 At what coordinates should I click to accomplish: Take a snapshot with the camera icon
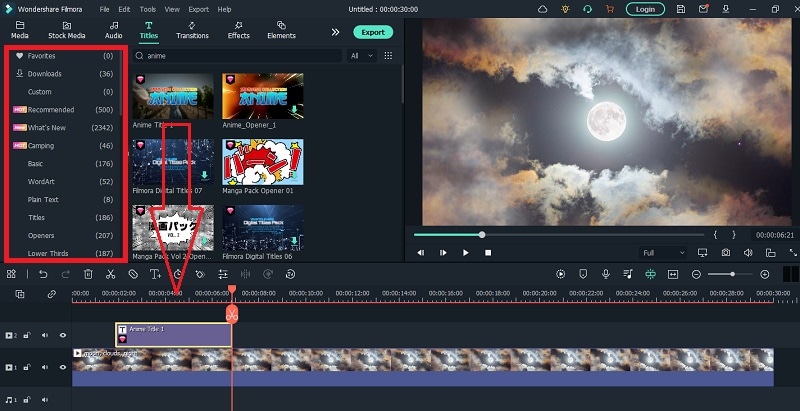[726, 252]
